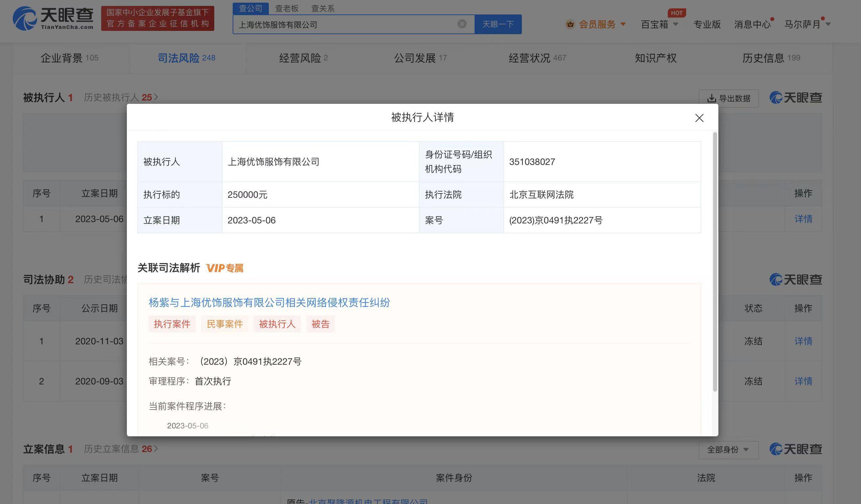This screenshot has height=504, width=861.
Task: Close the 被执行人详情 dialog
Action: (699, 118)
